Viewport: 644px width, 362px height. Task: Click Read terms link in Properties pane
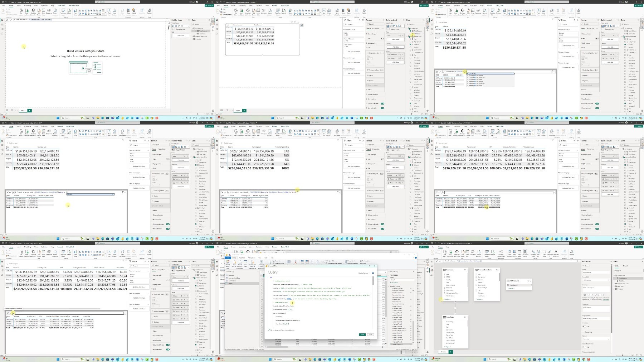[x=606, y=300]
